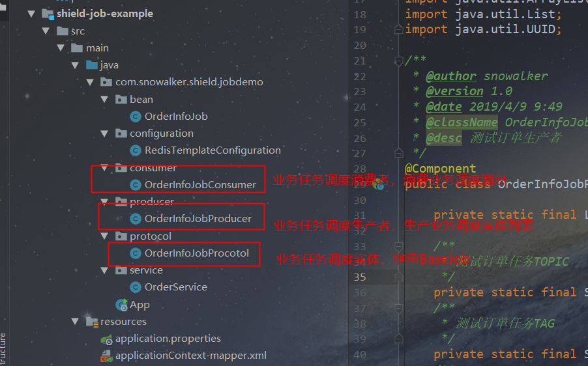Collapse the protocol package arrow
Image resolution: width=588 pixels, height=366 pixels.
(104, 236)
